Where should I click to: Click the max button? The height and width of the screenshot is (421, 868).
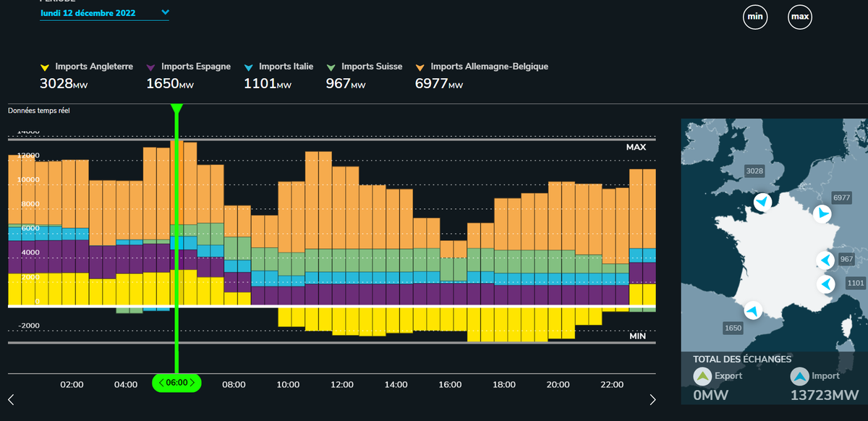point(800,17)
